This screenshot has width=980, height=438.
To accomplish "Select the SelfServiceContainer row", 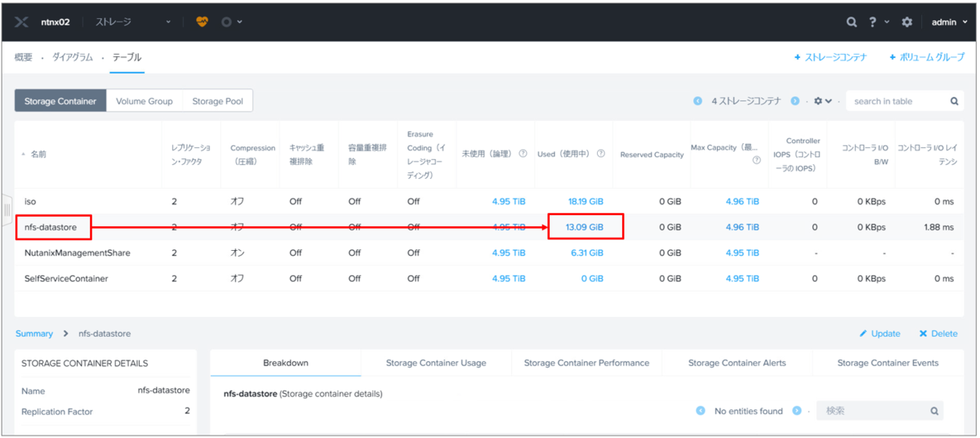I will coord(488,279).
